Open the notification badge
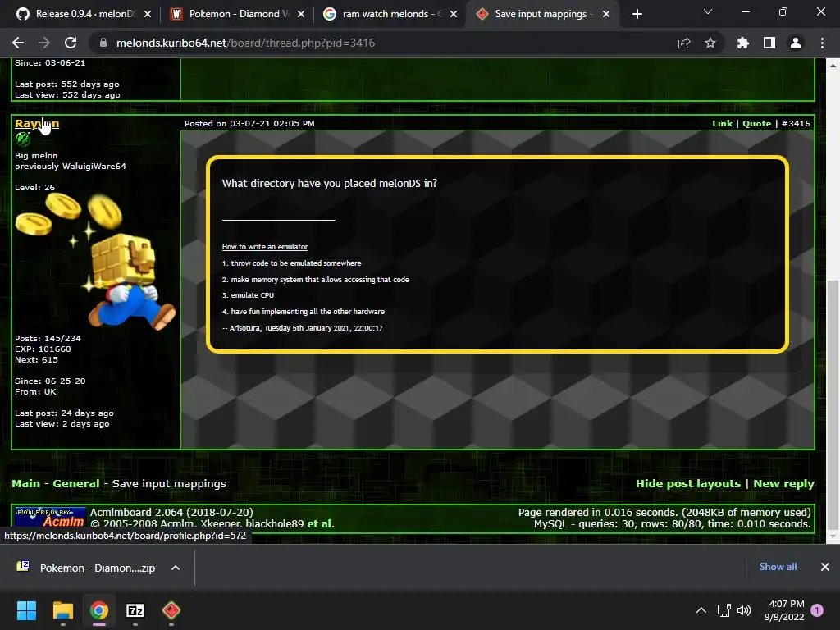840x630 pixels. point(817,610)
